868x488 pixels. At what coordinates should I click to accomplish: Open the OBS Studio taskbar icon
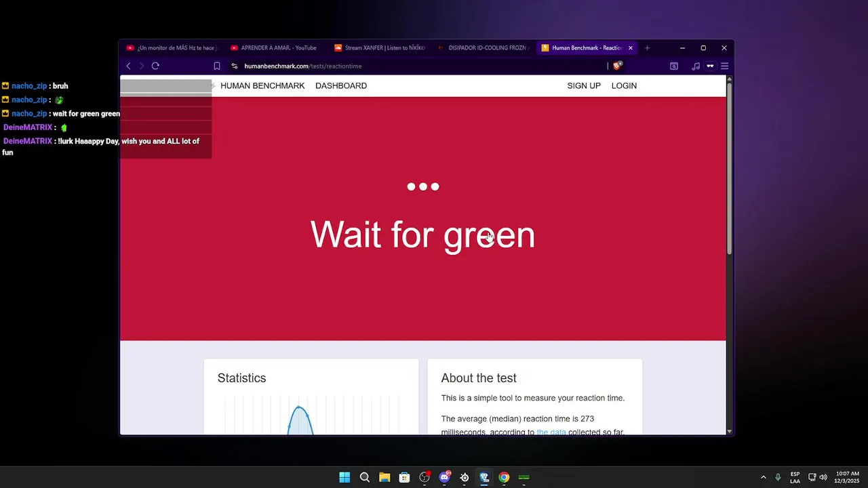click(x=425, y=477)
